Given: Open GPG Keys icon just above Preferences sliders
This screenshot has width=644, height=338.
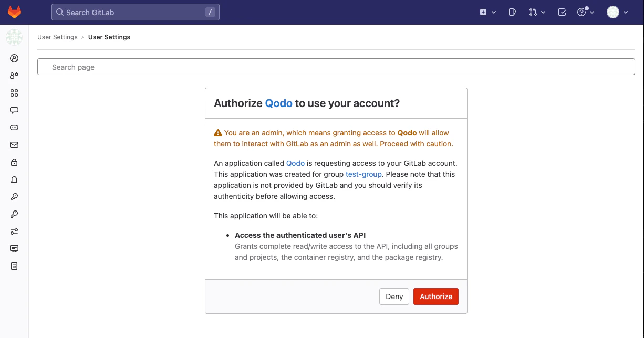Looking at the screenshot, I should pyautogui.click(x=14, y=214).
